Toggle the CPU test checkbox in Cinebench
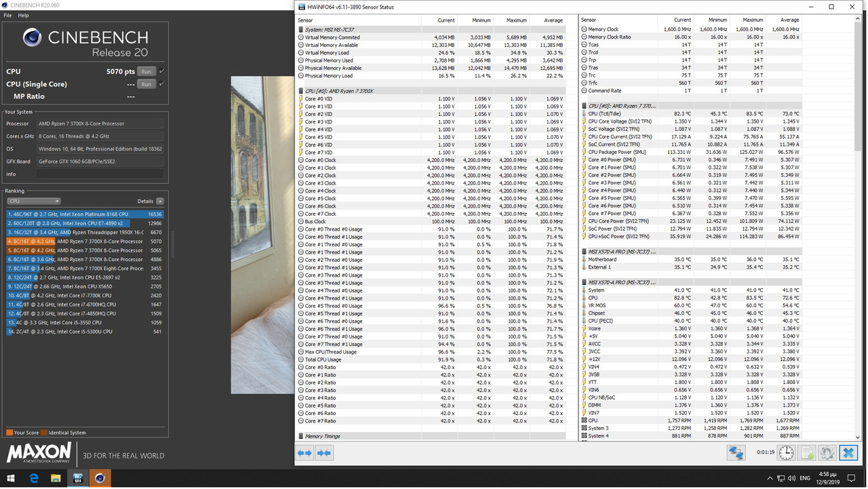Image resolution: width=868 pixels, height=489 pixels. [x=161, y=71]
